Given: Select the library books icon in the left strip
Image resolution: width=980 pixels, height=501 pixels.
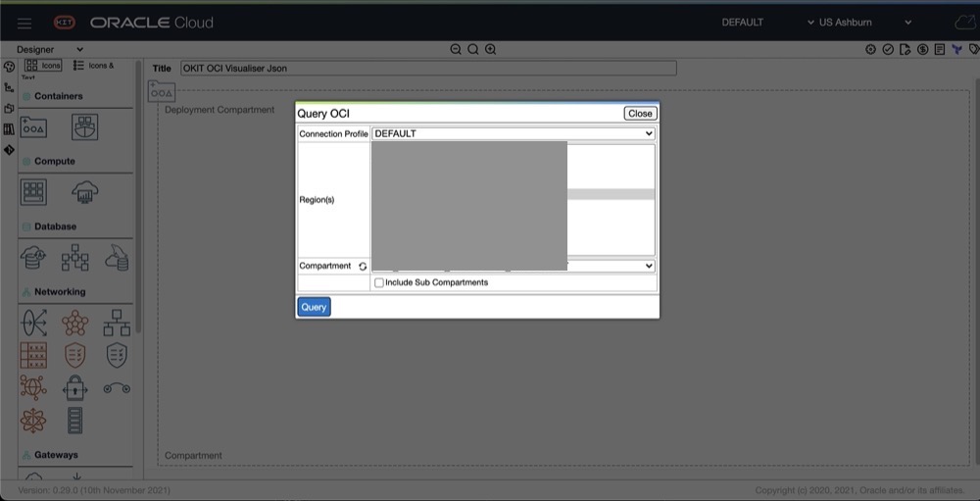Looking at the screenshot, I should pos(9,128).
